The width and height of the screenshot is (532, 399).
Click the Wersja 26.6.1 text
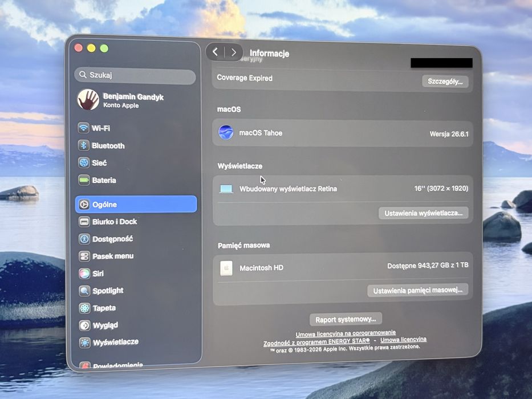click(x=449, y=134)
